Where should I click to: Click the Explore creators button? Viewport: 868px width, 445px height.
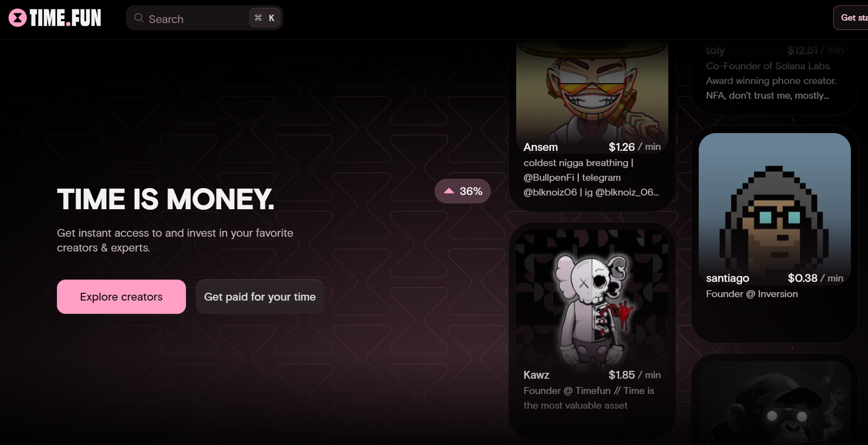pyautogui.click(x=121, y=297)
